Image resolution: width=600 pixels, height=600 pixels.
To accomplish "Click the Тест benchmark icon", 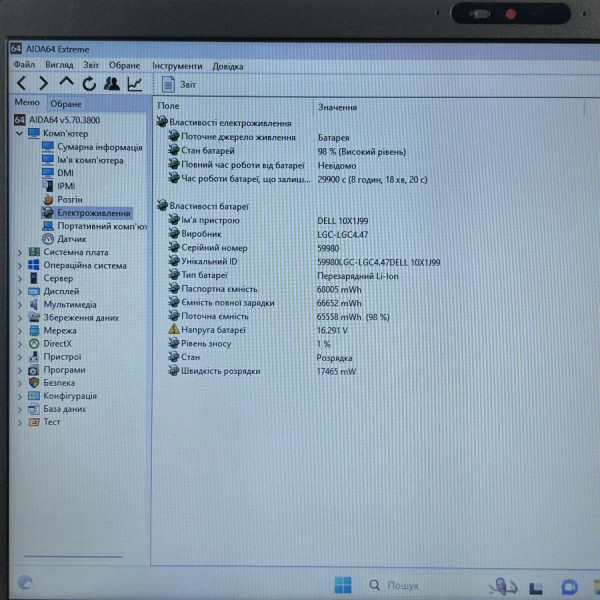I will click(x=34, y=422).
